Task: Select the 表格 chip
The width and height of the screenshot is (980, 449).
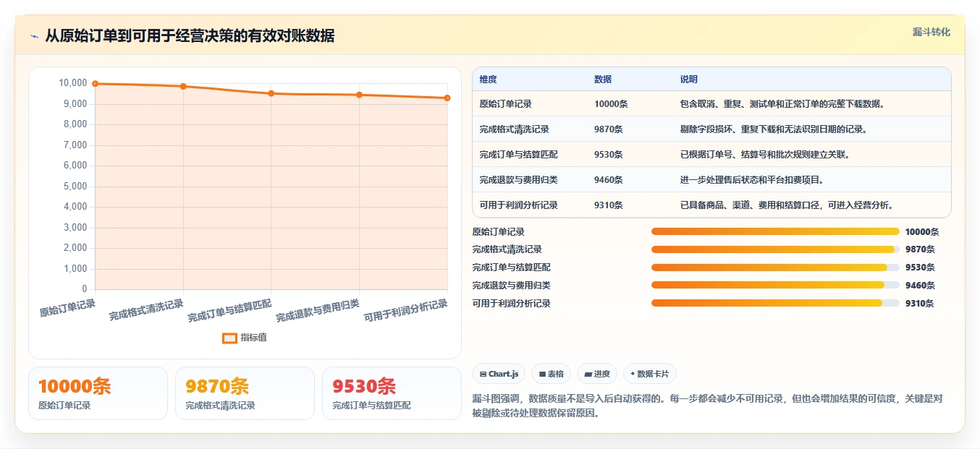Action: [551, 374]
